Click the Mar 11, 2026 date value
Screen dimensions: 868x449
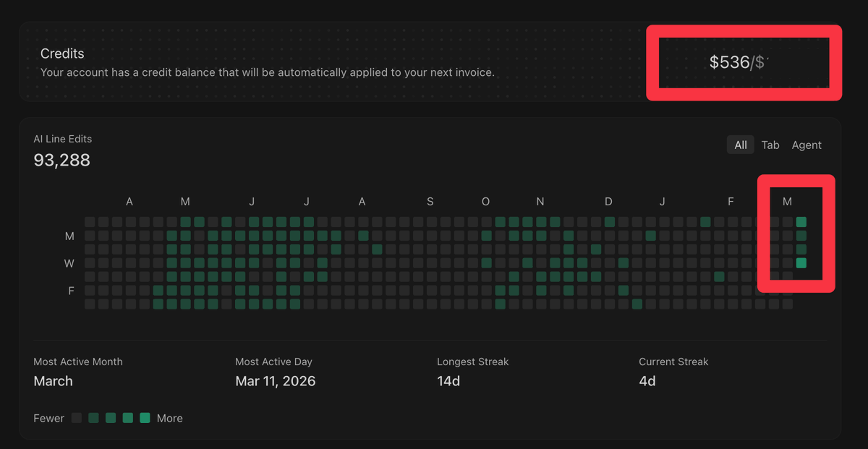pyautogui.click(x=276, y=381)
